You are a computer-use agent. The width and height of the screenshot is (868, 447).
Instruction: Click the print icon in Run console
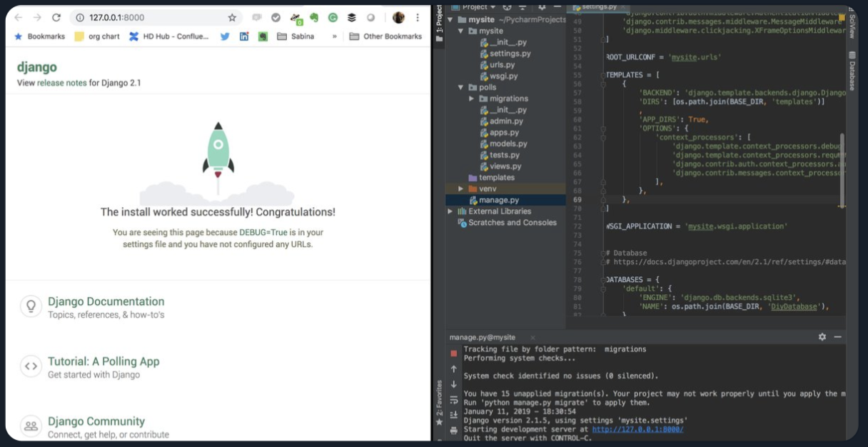[453, 431]
